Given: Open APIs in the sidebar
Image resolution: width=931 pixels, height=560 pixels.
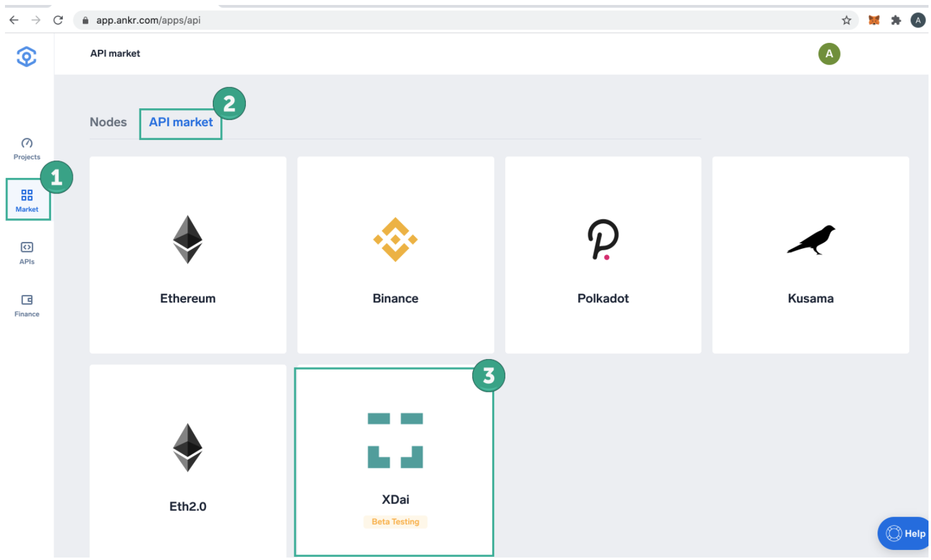Looking at the screenshot, I should [27, 253].
